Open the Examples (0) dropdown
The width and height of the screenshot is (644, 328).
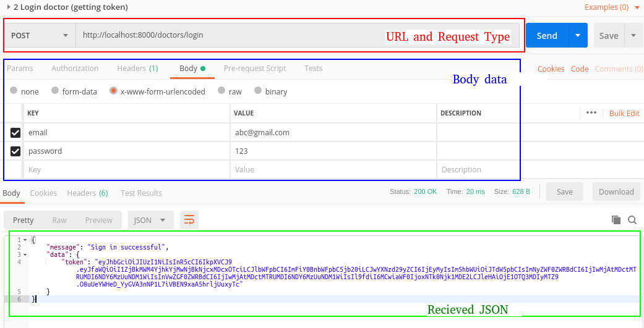[612, 7]
